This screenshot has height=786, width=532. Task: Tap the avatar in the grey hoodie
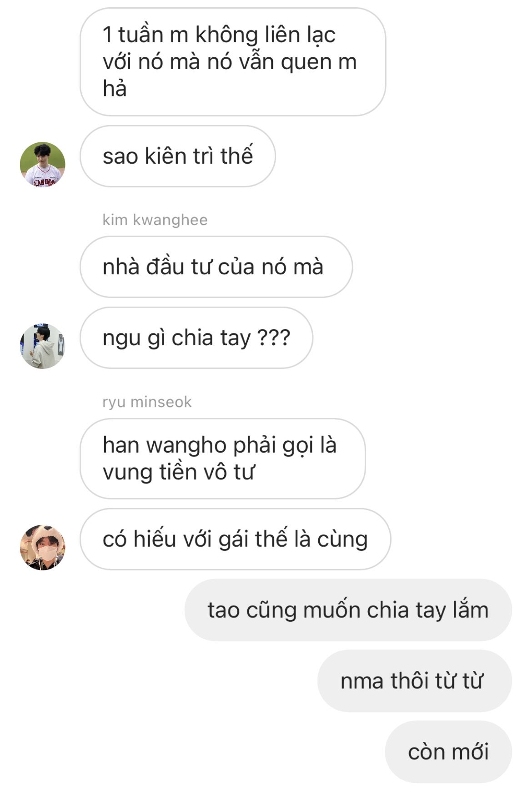tap(43, 346)
